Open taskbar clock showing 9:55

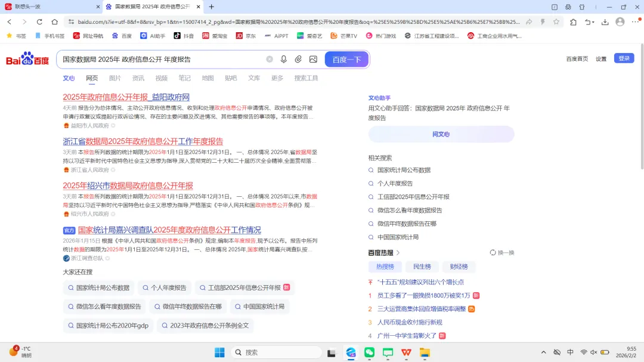626,352
